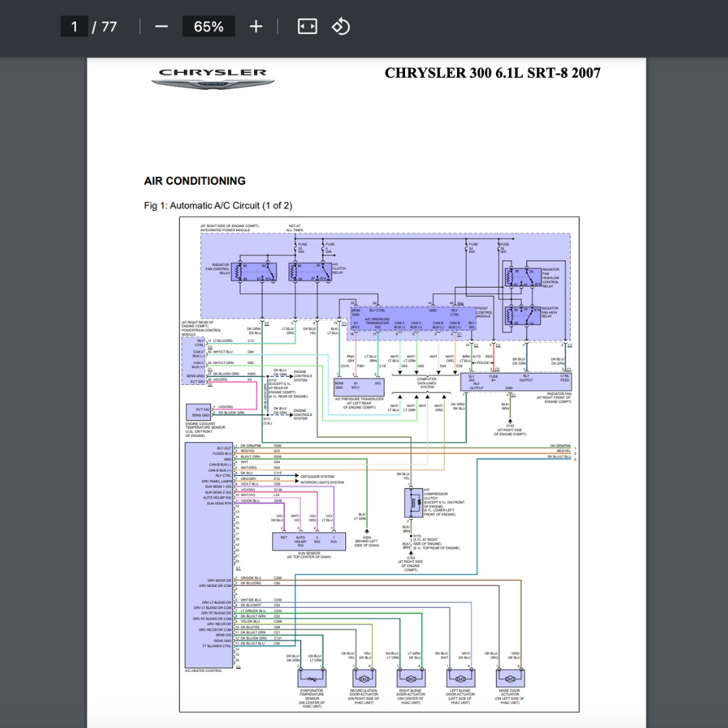Select the current page number field
The height and width of the screenshot is (728, 728).
(74, 26)
